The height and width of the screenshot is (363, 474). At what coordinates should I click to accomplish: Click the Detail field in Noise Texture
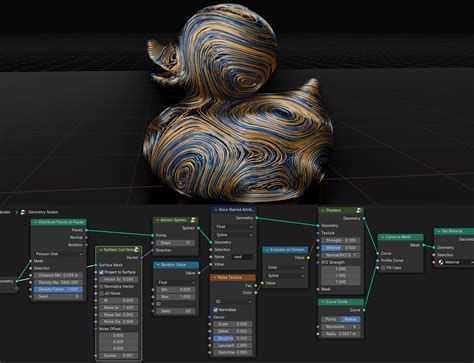point(233,331)
